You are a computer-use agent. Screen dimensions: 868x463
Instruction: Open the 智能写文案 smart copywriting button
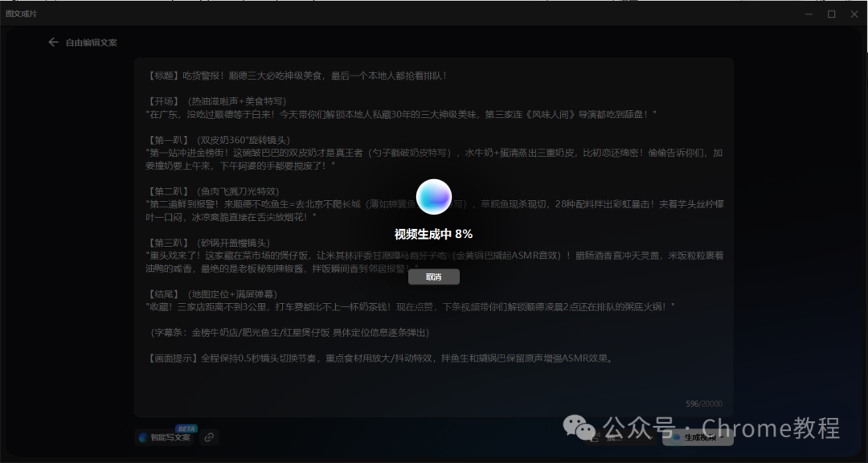pos(164,437)
